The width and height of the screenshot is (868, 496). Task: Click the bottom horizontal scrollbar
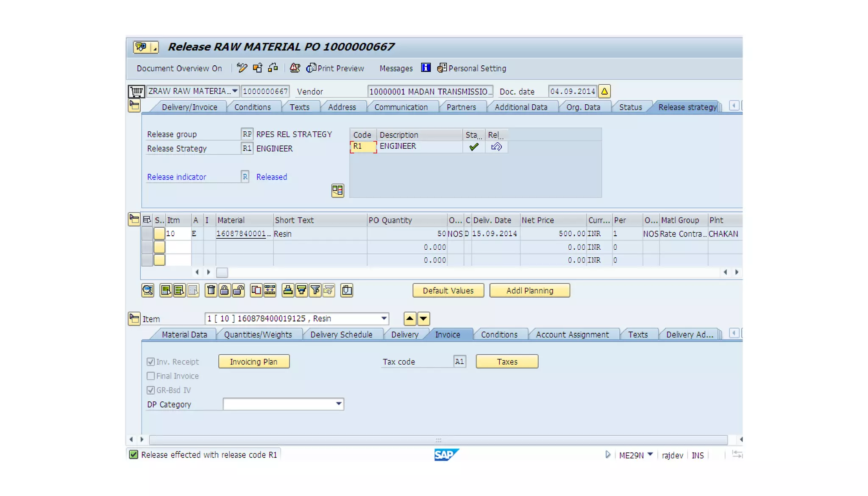coord(438,440)
